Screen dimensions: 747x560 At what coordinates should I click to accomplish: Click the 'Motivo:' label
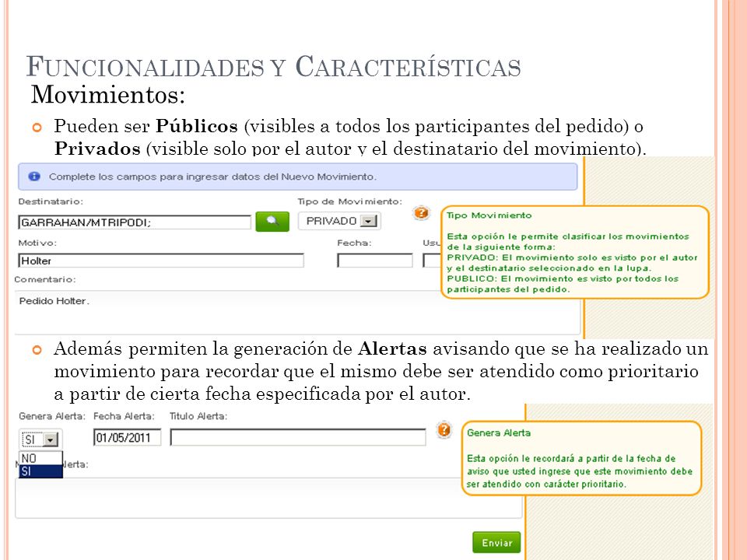pos(37,243)
